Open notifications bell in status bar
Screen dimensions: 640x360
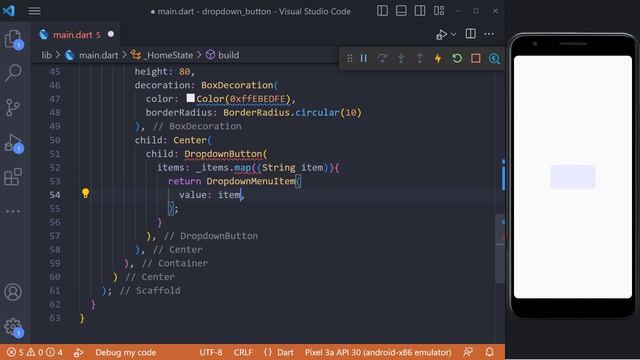tap(489, 352)
